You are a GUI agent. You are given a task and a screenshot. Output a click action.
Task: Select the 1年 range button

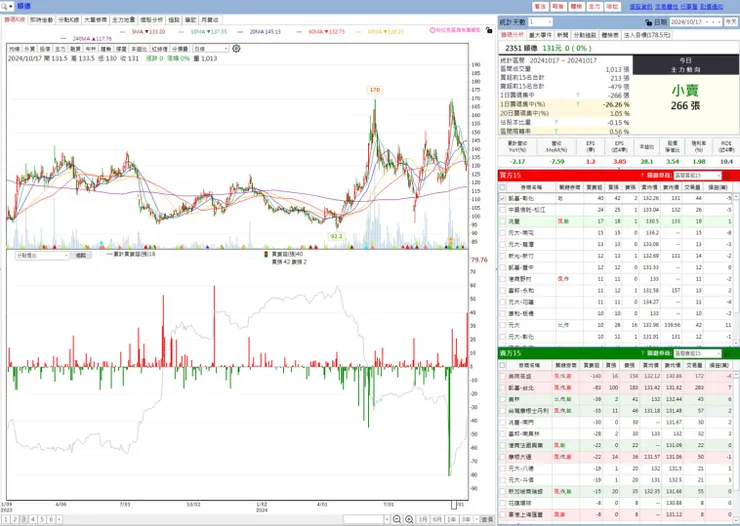[452, 519]
